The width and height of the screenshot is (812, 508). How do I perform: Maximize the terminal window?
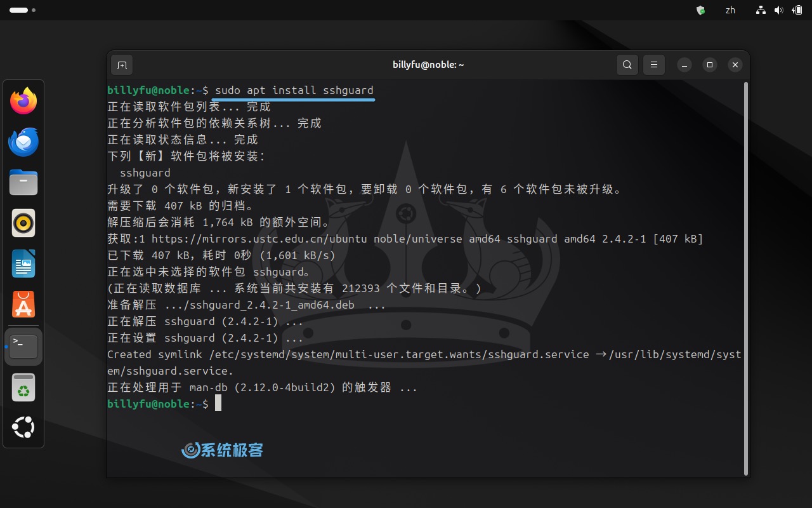click(x=710, y=65)
